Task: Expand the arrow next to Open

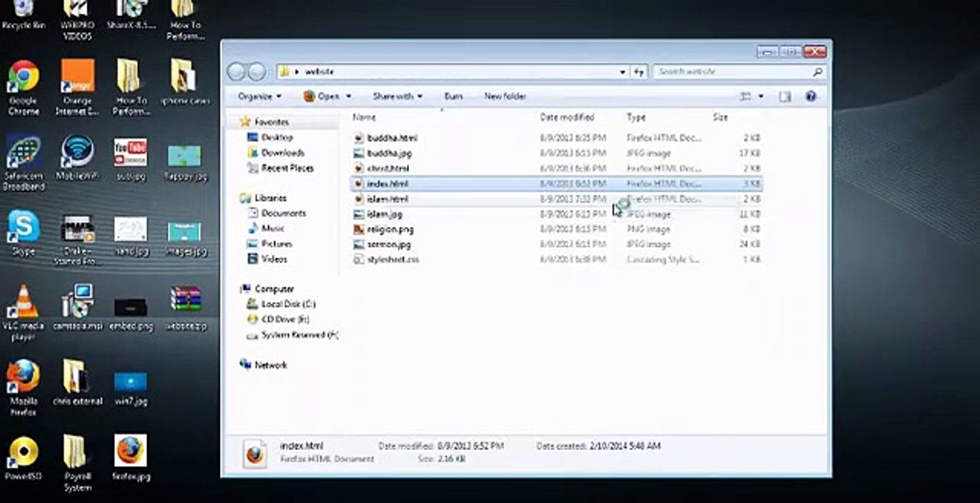Action: point(348,96)
